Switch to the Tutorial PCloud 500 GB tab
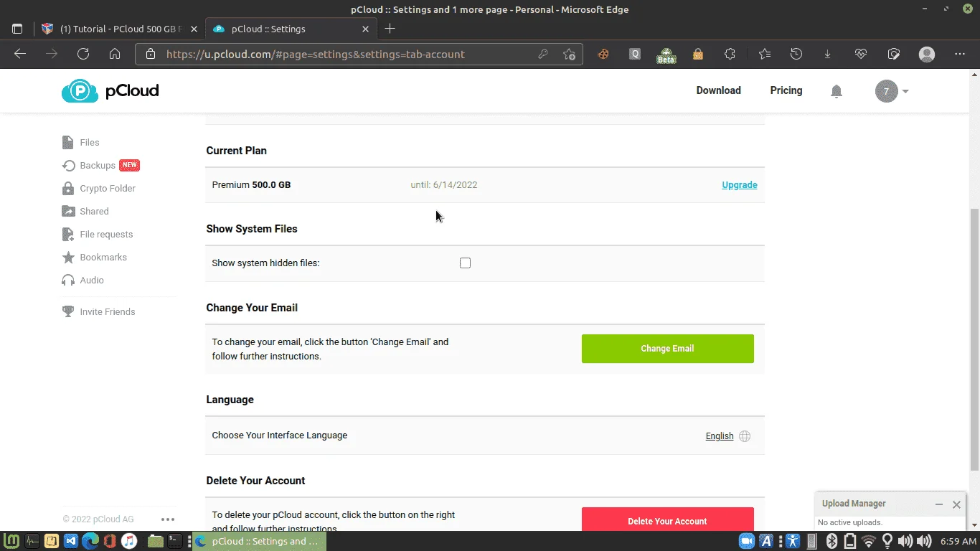980x551 pixels. click(x=119, y=29)
